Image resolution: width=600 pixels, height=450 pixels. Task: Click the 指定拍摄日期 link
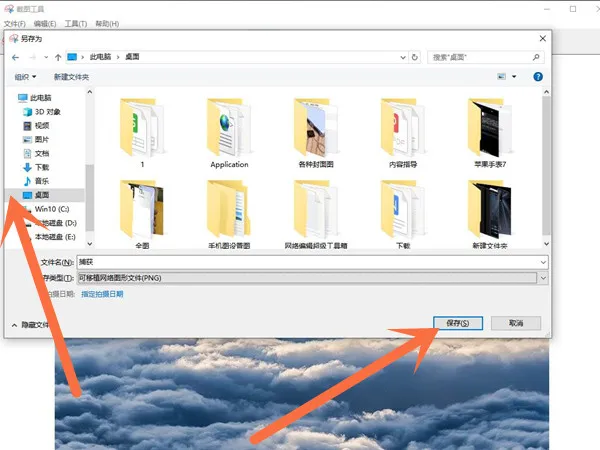tap(102, 294)
